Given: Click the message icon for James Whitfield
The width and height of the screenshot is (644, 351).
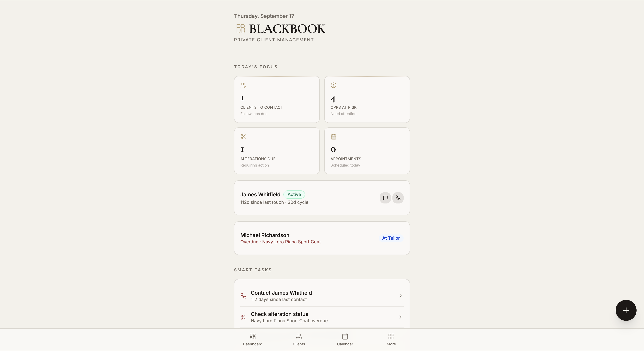Looking at the screenshot, I should pyautogui.click(x=385, y=198).
